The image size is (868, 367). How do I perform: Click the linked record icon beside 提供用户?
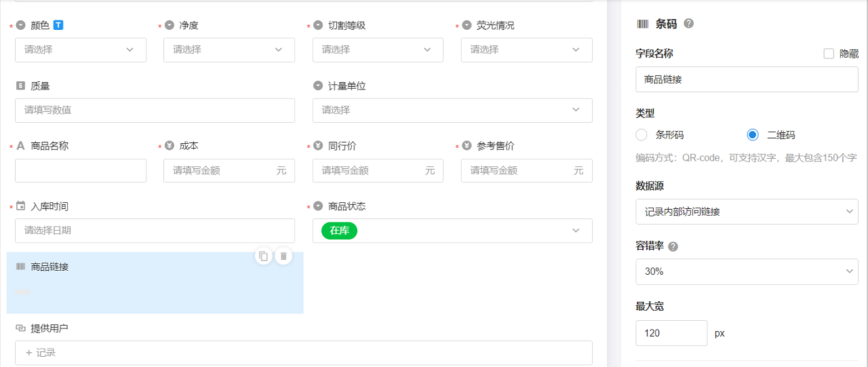tap(20, 328)
